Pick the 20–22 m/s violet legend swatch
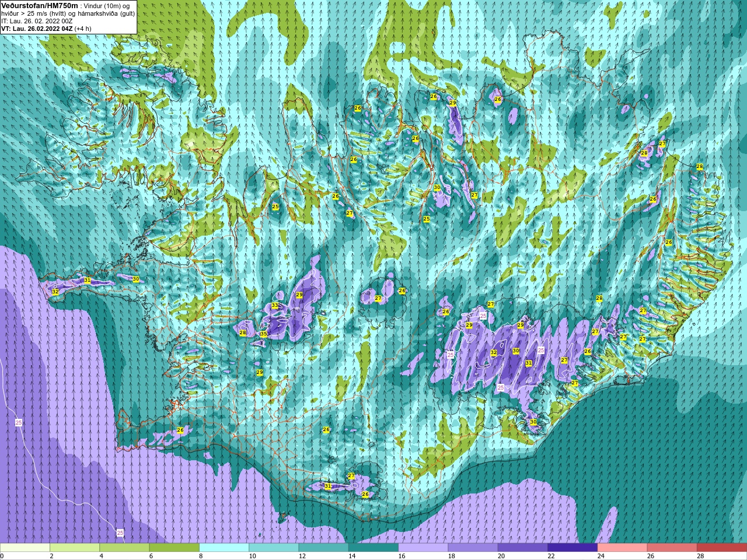The width and height of the screenshot is (747, 560). pos(522,548)
